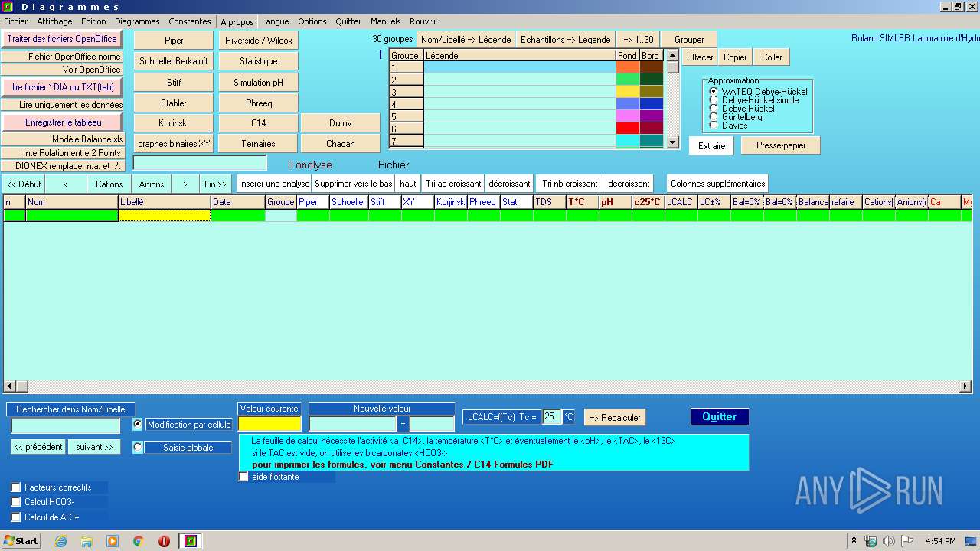Click the Libellé column header
The height and width of the screenshot is (551, 980).
coord(165,202)
